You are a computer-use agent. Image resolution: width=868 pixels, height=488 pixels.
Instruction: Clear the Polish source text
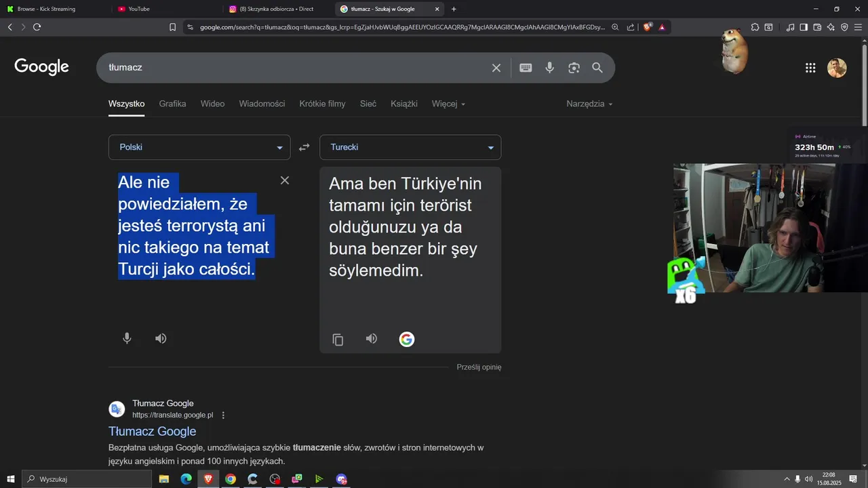(x=285, y=180)
